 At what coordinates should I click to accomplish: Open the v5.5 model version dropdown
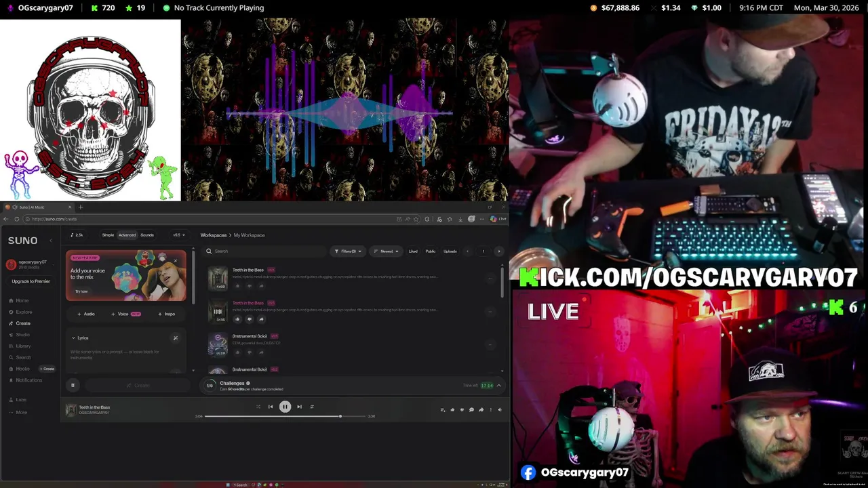178,235
